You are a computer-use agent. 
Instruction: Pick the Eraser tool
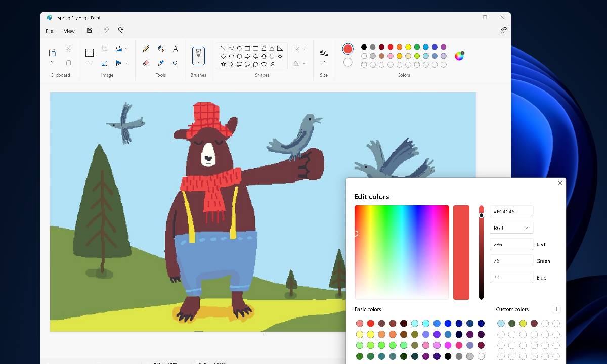146,63
